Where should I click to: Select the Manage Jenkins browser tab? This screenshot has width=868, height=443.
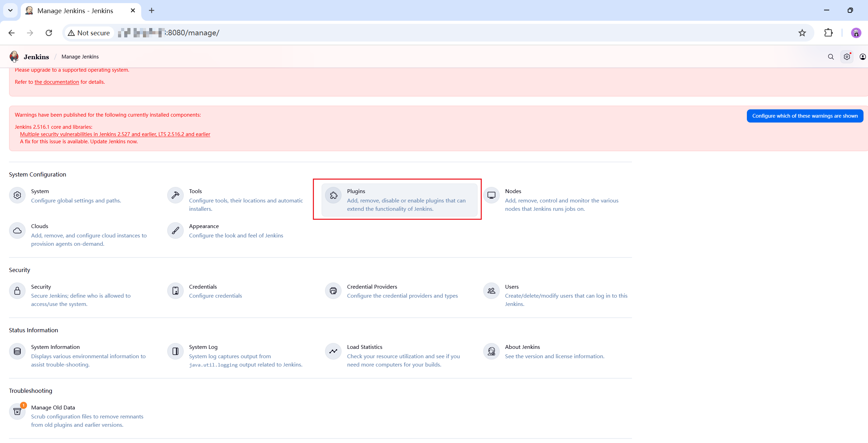tap(75, 11)
